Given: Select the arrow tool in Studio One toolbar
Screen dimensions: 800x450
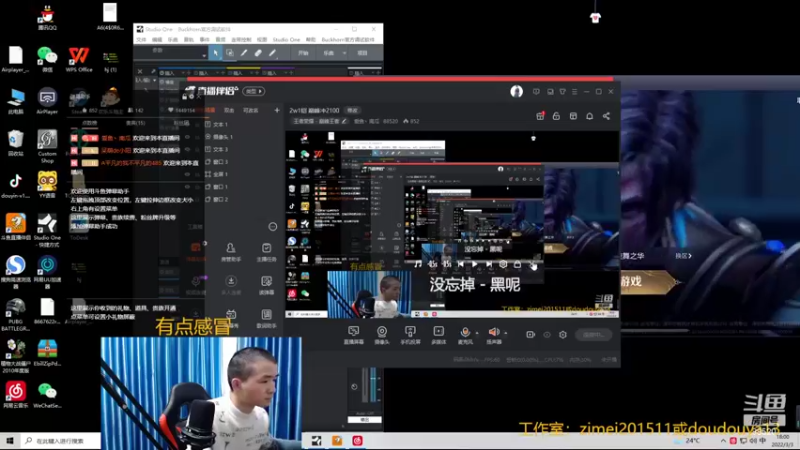Looking at the screenshot, I should (x=215, y=53).
